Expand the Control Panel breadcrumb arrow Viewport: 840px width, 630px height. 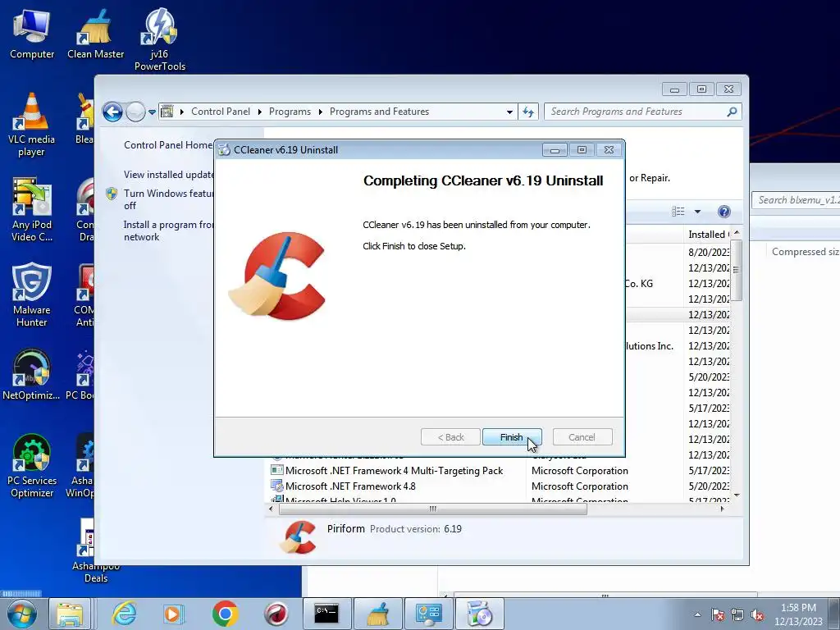tap(260, 112)
